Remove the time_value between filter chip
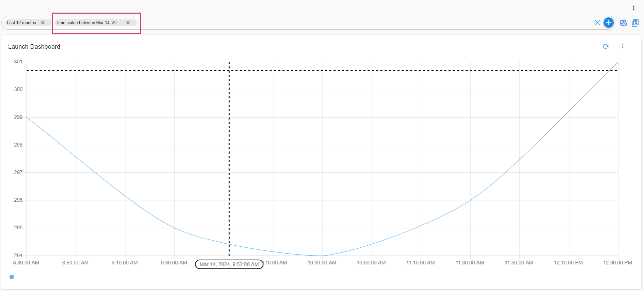Image resolution: width=644 pixels, height=291 pixels. click(128, 23)
